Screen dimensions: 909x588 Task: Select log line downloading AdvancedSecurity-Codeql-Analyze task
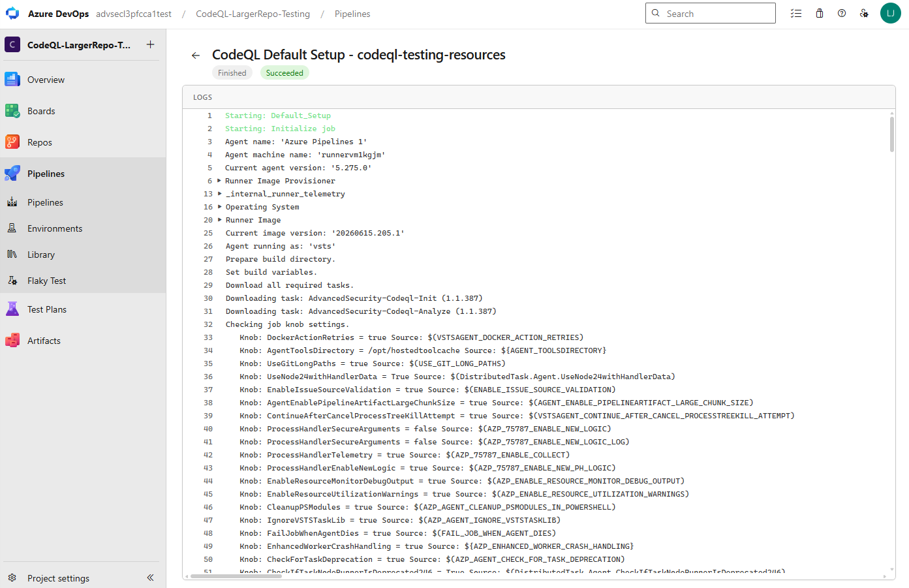pos(361,311)
